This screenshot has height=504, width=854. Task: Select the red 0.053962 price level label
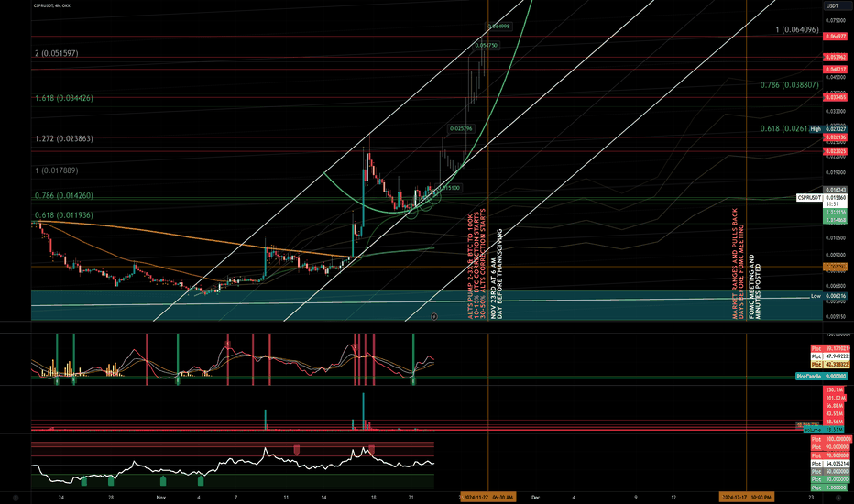(835, 57)
